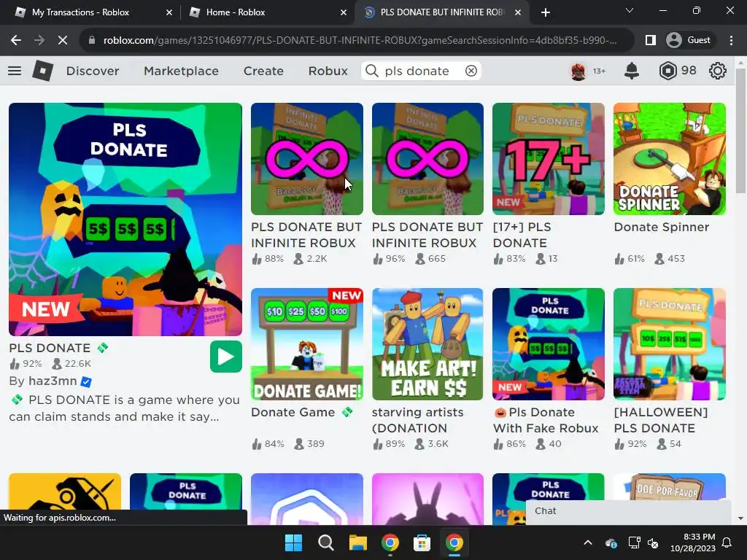Open the Roblox hamburger navigation menu
Image resolution: width=747 pixels, height=560 pixels.
[x=15, y=71]
